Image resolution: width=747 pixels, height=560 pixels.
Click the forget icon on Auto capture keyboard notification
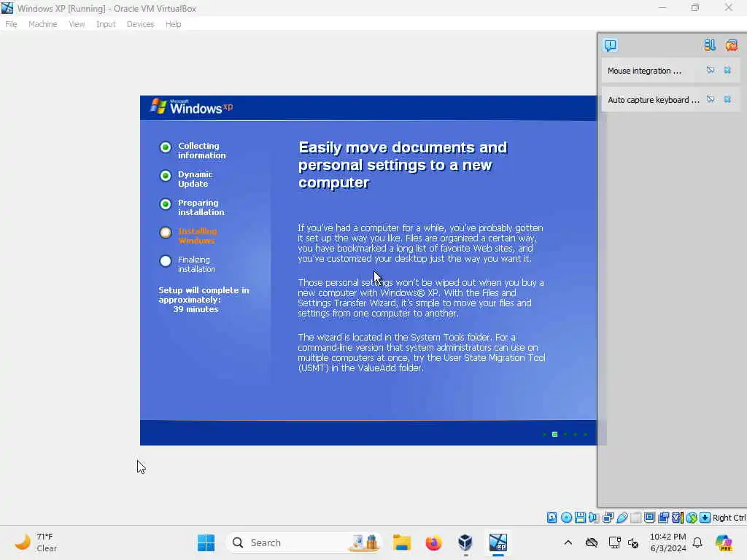click(711, 99)
